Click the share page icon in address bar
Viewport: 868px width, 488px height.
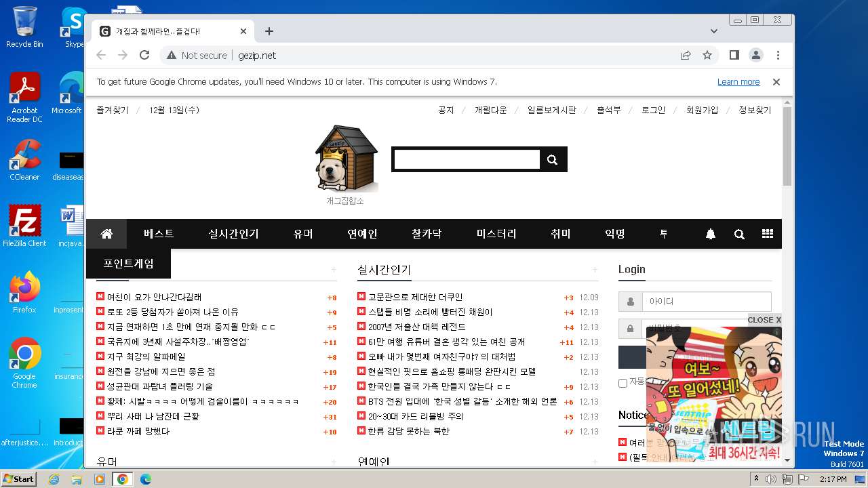click(686, 55)
